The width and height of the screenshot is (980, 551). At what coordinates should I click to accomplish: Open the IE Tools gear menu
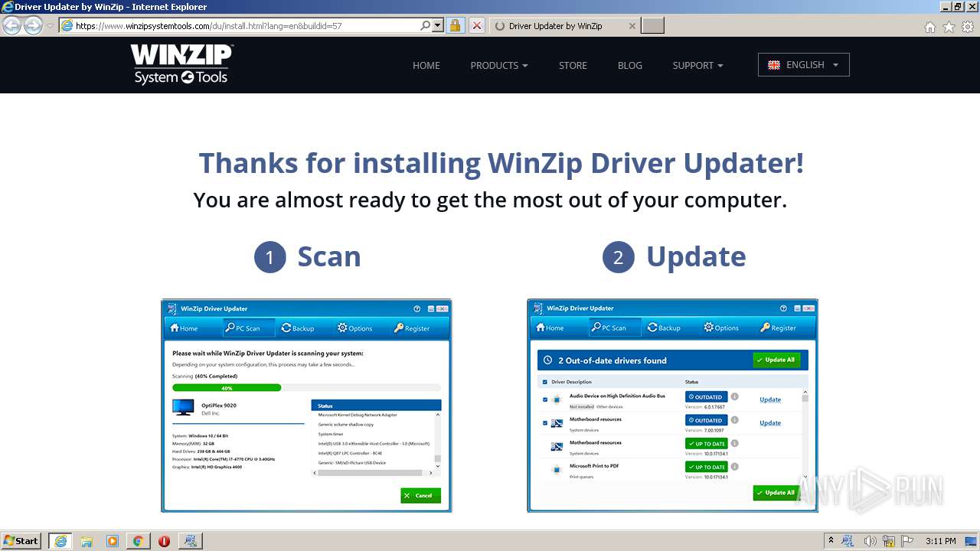point(968,27)
